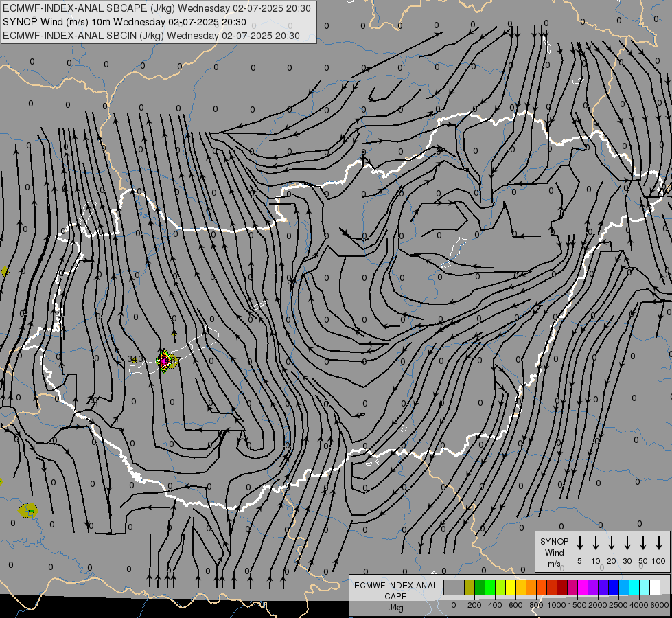
Task: Select the dark red CAPE legend swatch
Action: click(562, 588)
